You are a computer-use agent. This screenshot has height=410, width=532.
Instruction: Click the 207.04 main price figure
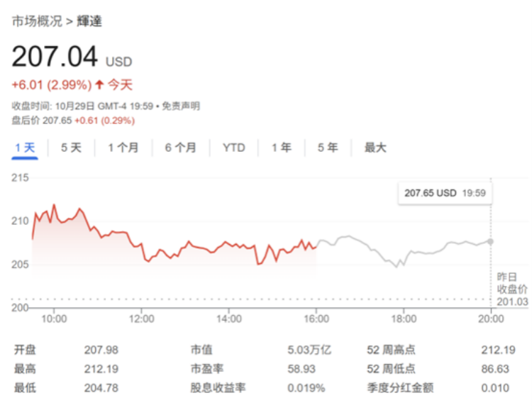coord(55,57)
